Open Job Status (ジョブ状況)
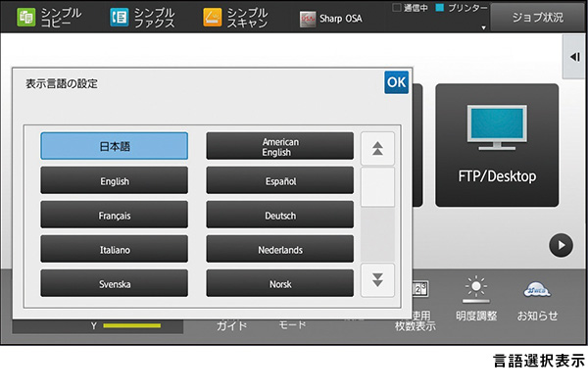588x392 pixels. pyautogui.click(x=539, y=17)
